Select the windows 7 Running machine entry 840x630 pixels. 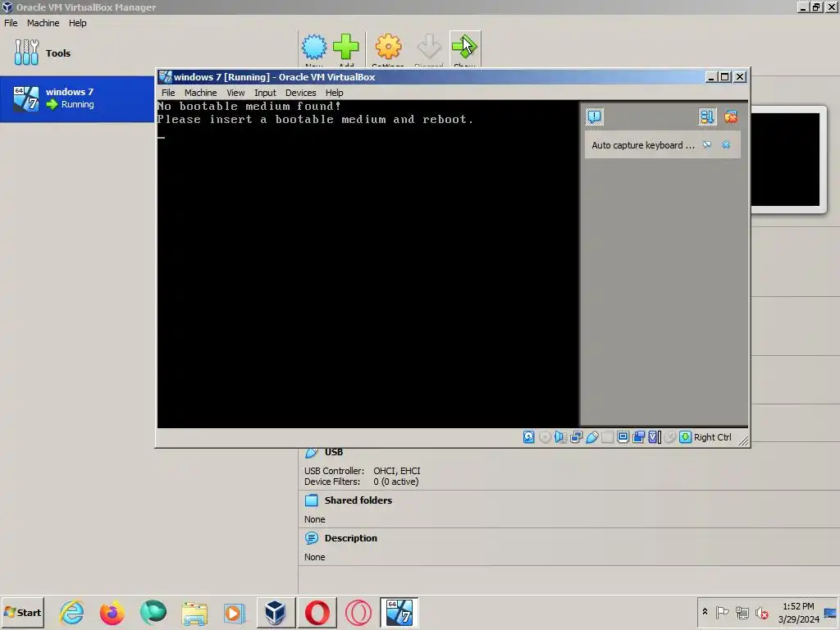[77, 98]
